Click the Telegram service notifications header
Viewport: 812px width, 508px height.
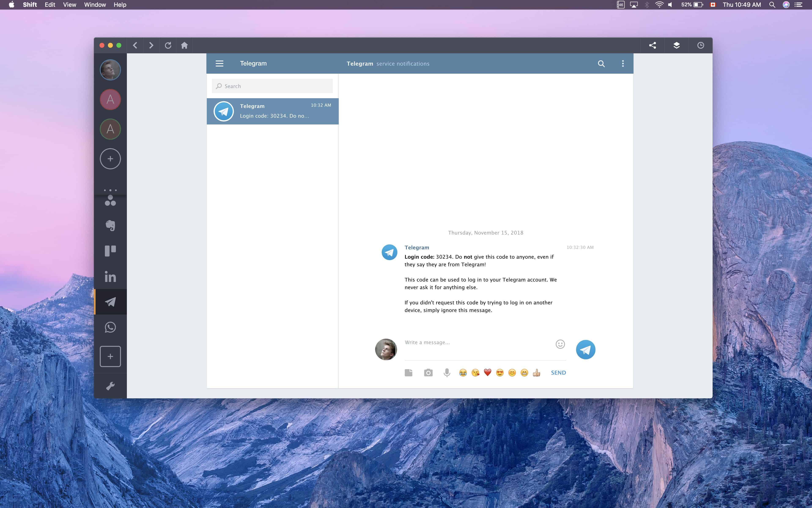[388, 63]
